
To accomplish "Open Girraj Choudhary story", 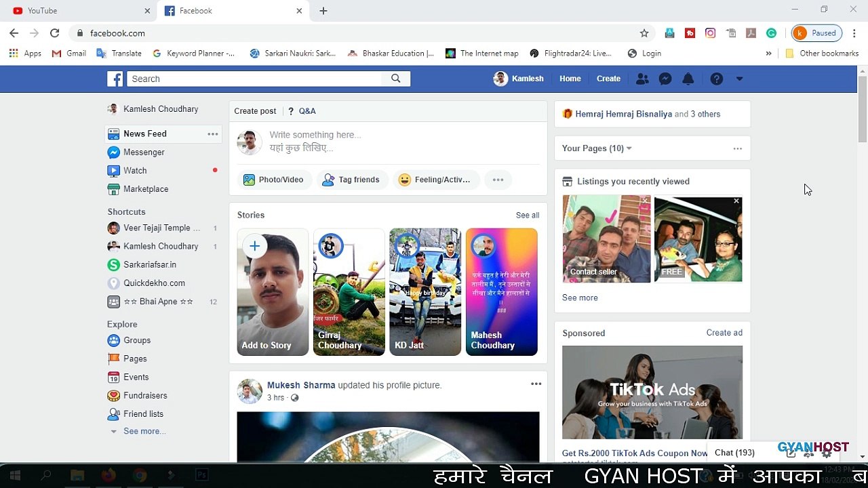I will point(349,292).
